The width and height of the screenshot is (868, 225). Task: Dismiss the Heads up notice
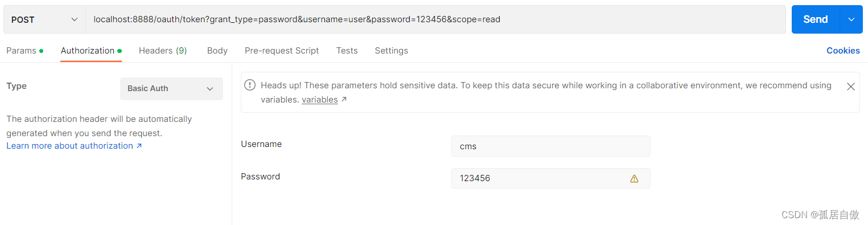coord(850,87)
